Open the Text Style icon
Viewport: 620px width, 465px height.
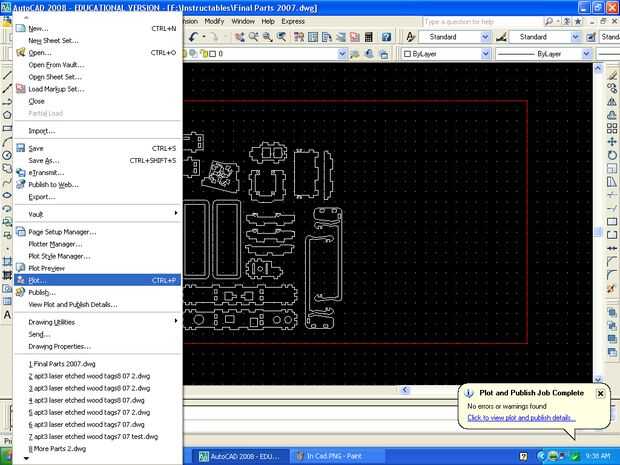pyautogui.click(x=410, y=37)
